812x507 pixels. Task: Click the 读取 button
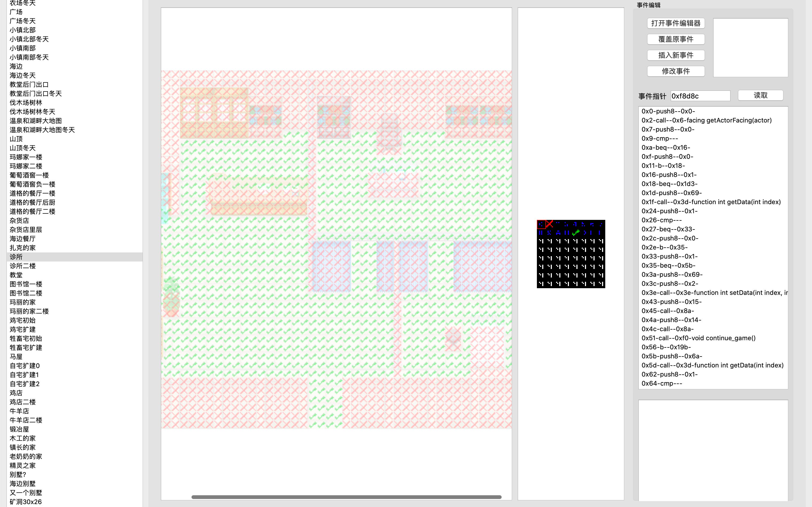click(x=760, y=96)
